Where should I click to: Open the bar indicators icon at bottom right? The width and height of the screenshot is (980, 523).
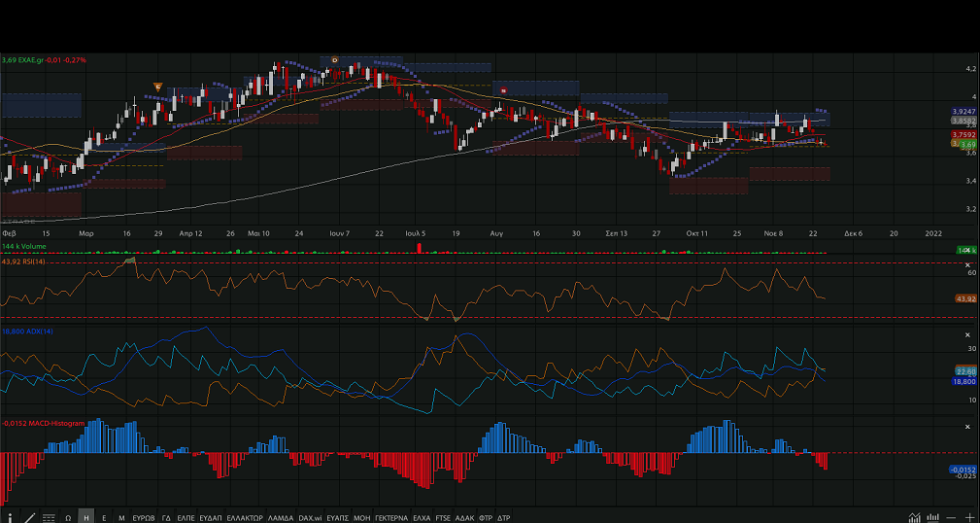(932, 518)
